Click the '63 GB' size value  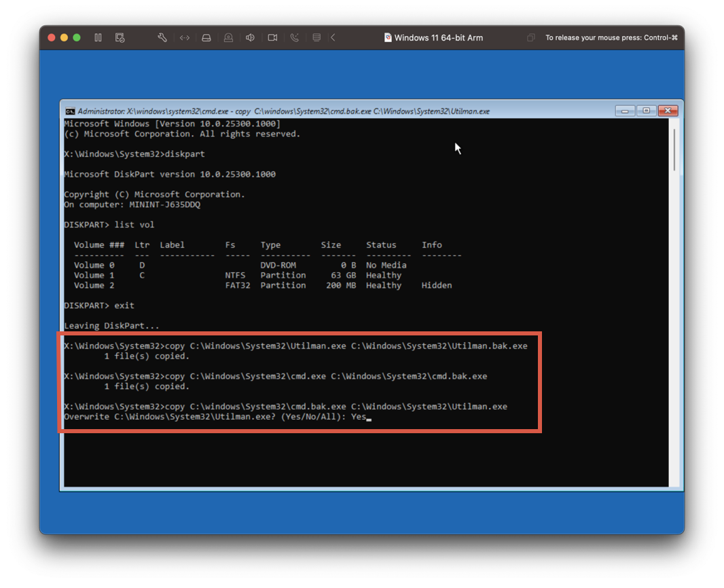pyautogui.click(x=344, y=276)
